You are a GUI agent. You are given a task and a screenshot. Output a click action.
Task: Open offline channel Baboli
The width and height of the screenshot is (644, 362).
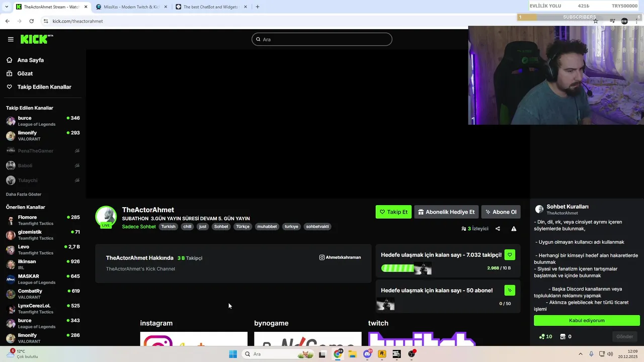tap(43, 165)
